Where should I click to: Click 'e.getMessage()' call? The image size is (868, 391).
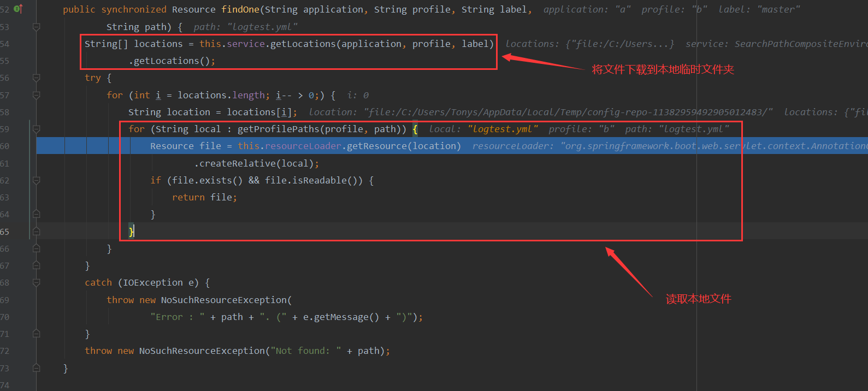tap(341, 317)
